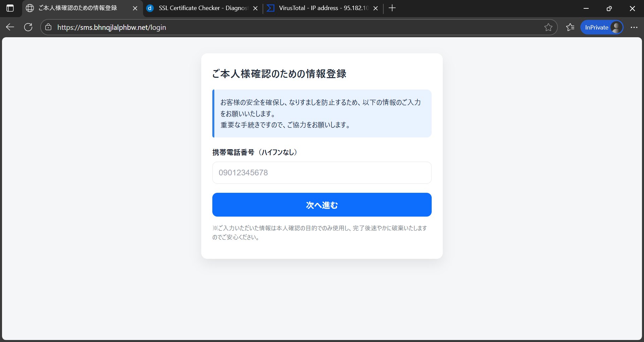The image size is (644, 342).
Task: Click the address bar URL text
Action: [x=112, y=27]
